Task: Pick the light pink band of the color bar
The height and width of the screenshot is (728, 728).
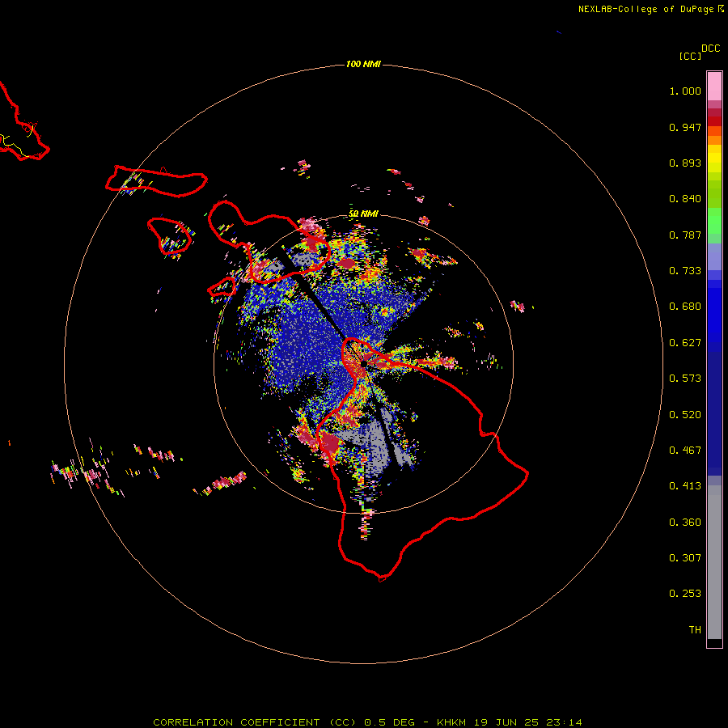Action: click(714, 87)
